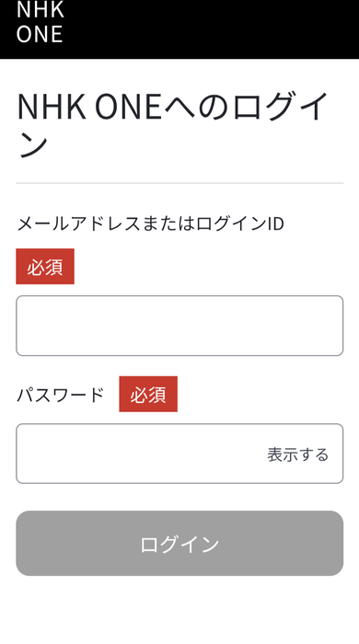Click the word NHK in the logo
The image size is (359, 644).
41,9
